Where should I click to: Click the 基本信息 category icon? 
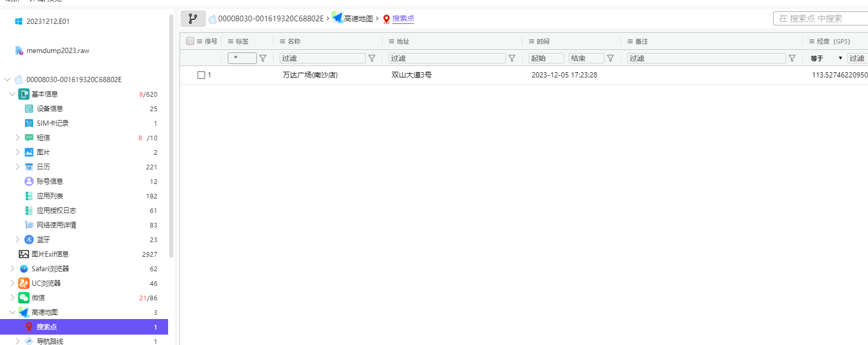pos(24,94)
